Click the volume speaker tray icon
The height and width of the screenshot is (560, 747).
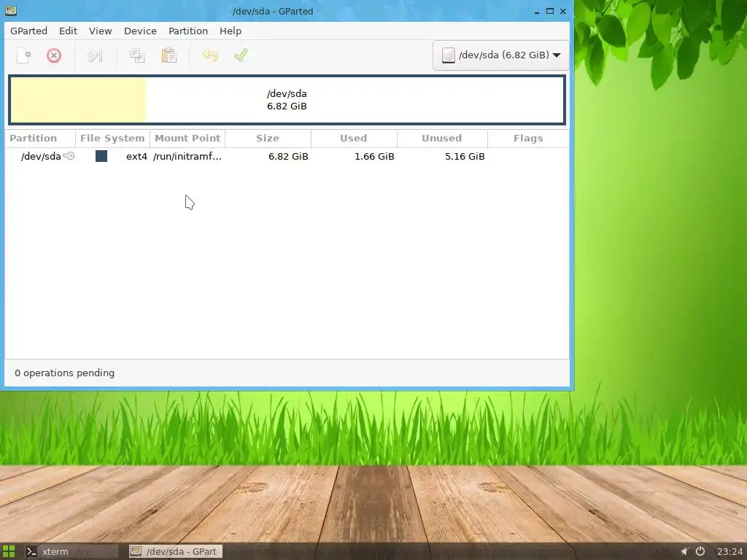coord(685,551)
